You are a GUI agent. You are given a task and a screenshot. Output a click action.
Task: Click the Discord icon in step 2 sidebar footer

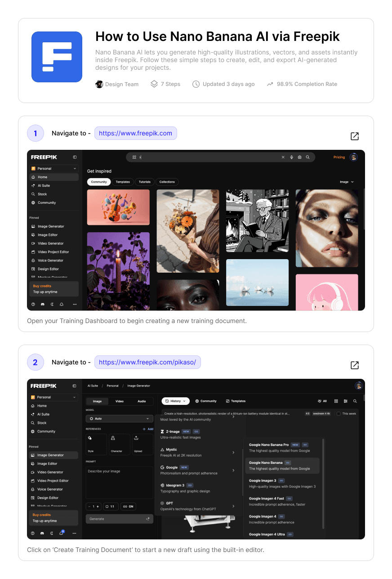[x=42, y=533]
